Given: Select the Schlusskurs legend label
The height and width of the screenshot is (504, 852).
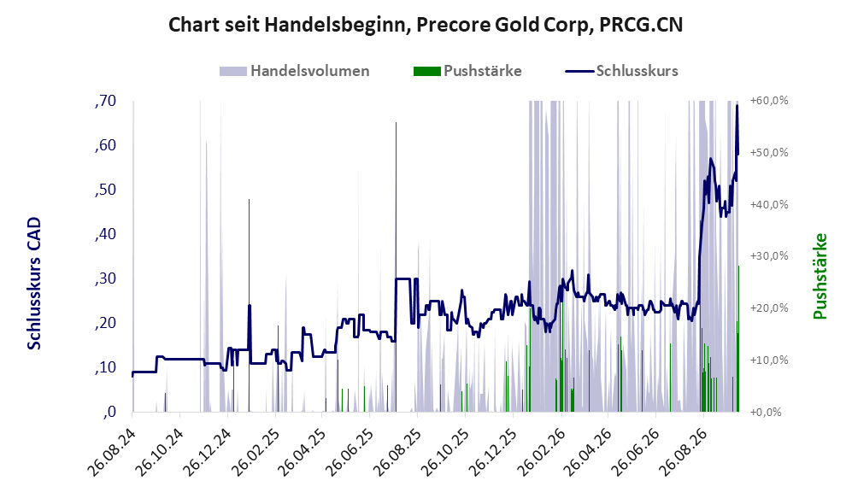Looking at the screenshot, I should [637, 71].
